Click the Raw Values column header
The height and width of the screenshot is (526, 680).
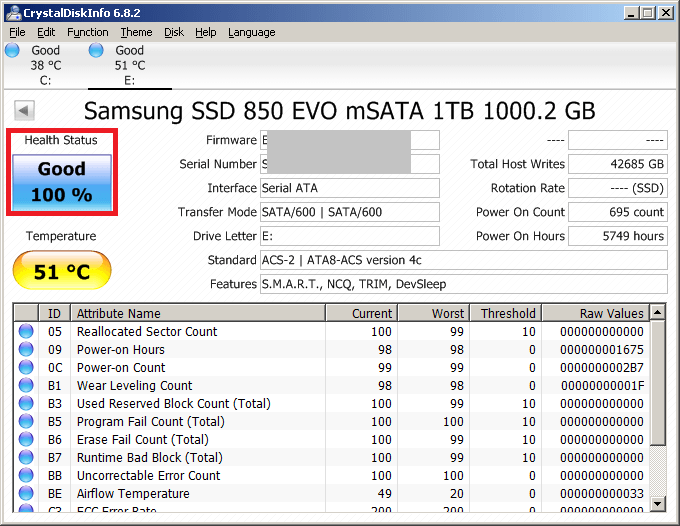595,313
